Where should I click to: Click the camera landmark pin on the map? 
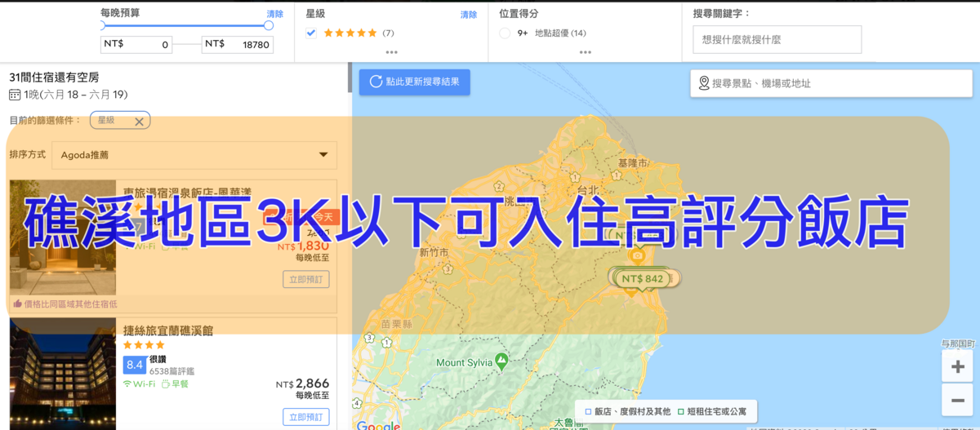coord(639,256)
